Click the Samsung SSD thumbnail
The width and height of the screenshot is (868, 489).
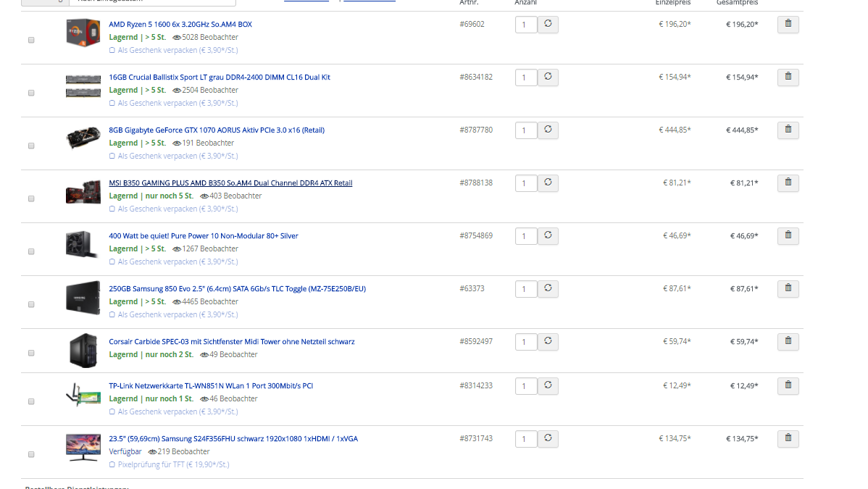click(x=83, y=298)
